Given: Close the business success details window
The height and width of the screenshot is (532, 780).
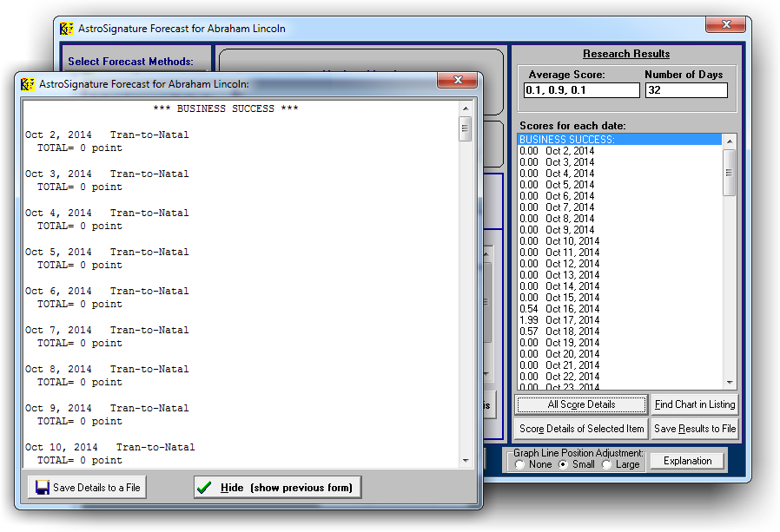Looking at the screenshot, I should 458,80.
